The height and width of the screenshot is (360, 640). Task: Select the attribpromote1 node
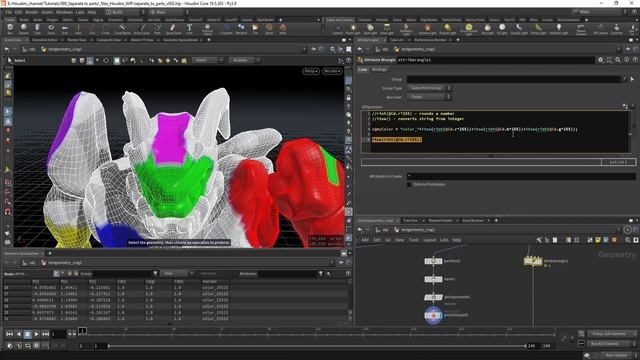click(433, 297)
